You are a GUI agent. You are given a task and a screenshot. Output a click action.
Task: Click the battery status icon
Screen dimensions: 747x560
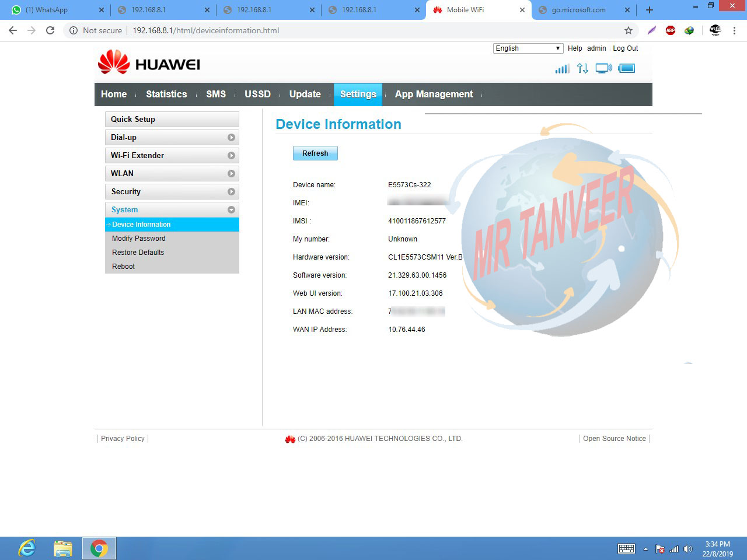tap(626, 68)
